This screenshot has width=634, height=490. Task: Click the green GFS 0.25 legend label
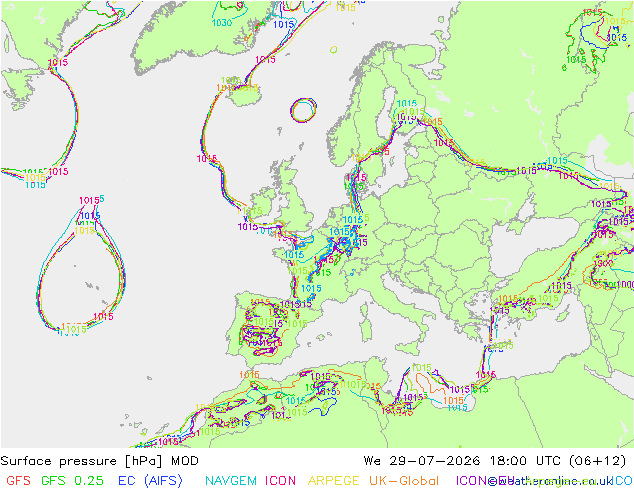(72, 480)
